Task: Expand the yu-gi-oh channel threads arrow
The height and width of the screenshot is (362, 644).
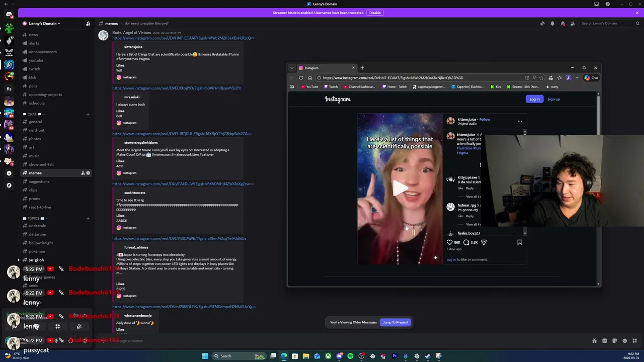Action: [19, 260]
